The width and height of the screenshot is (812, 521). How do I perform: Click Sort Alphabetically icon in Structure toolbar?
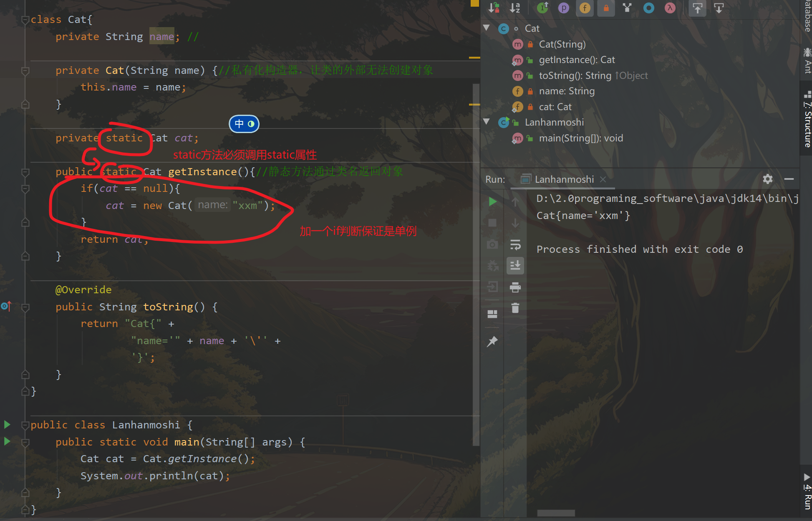515,8
